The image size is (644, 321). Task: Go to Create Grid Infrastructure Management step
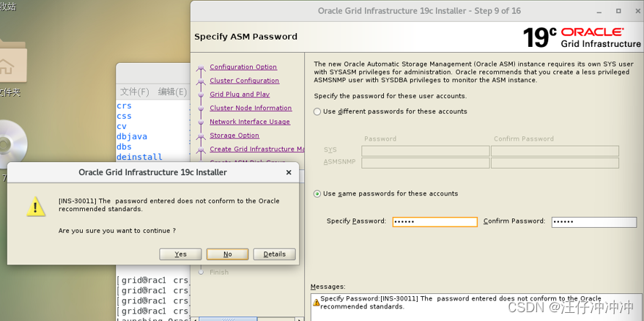click(x=257, y=150)
